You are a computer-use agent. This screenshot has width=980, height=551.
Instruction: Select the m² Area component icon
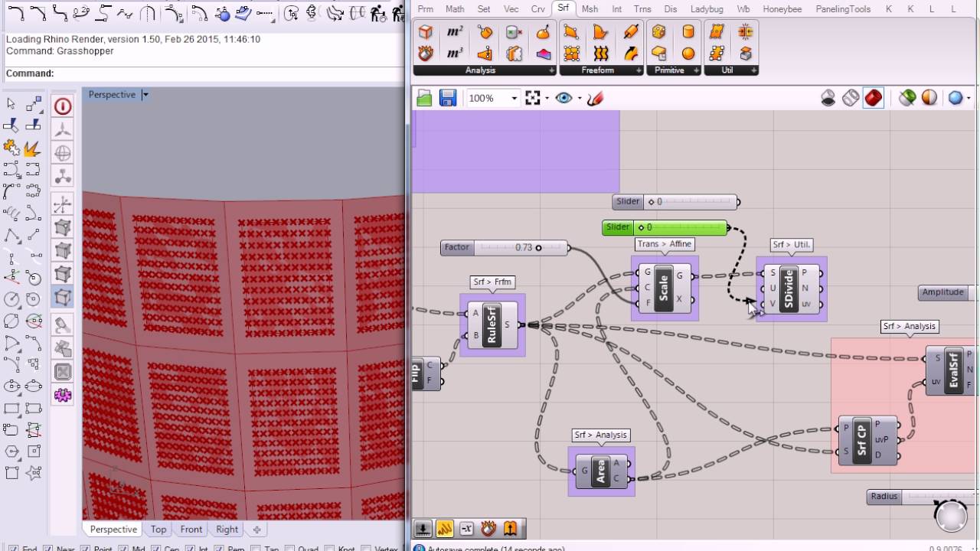[455, 31]
